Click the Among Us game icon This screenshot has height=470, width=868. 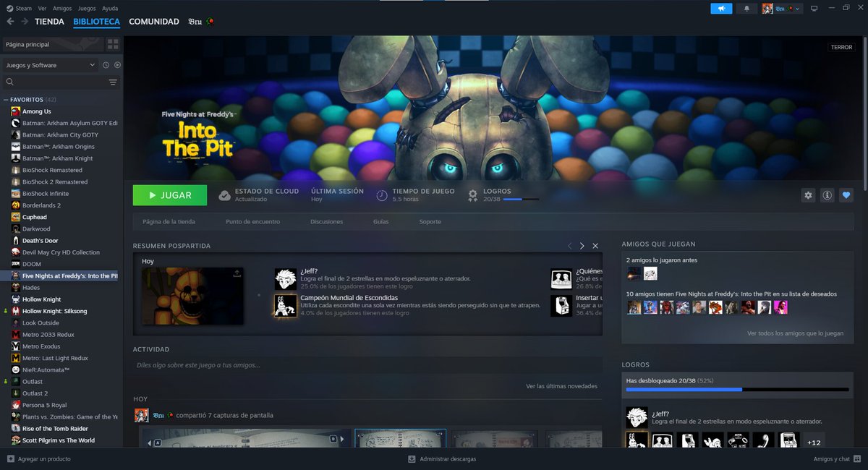click(x=15, y=111)
